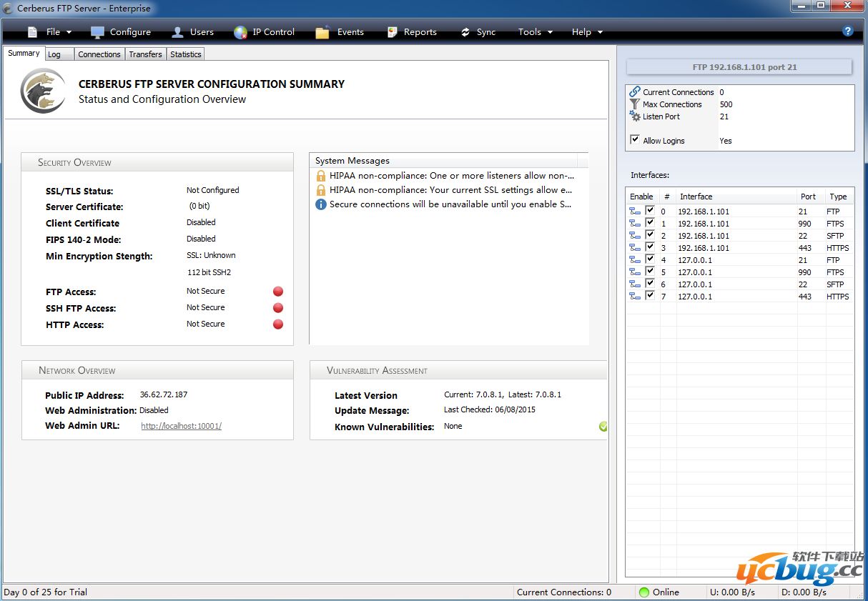Disable interface 3 HTTPS 192.168.1.101 checkbox

pyautogui.click(x=650, y=247)
